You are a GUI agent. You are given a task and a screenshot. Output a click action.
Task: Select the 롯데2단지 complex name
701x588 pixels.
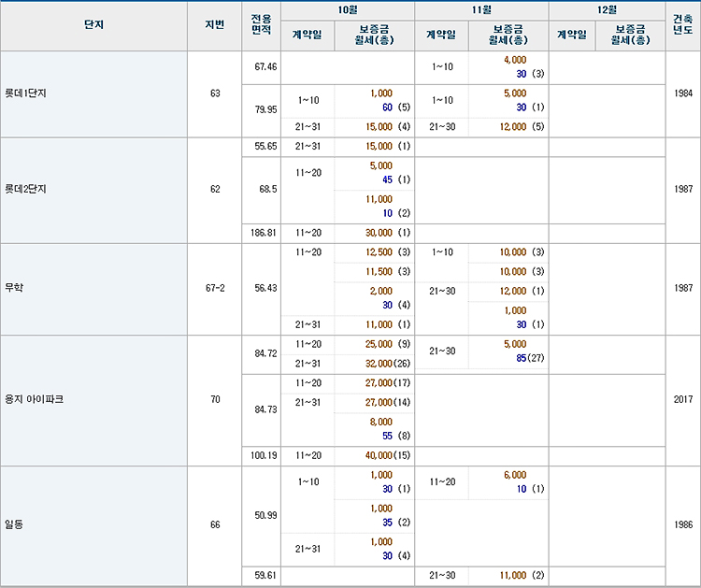point(25,189)
